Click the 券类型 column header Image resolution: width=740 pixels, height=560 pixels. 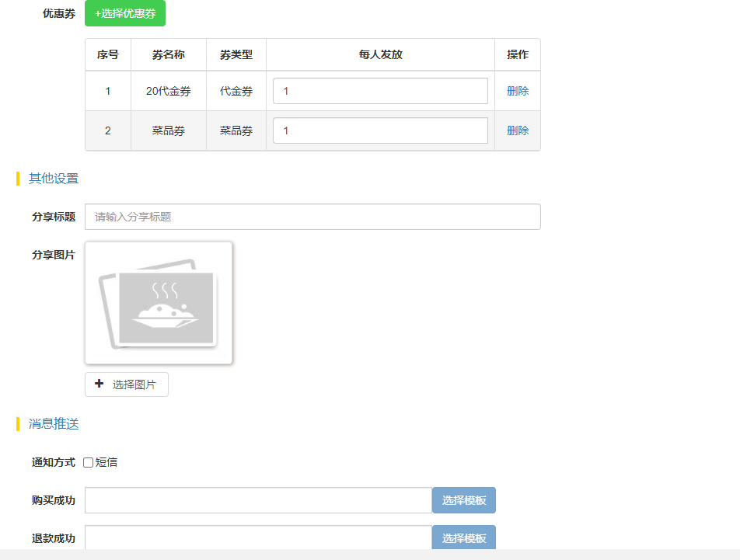click(236, 55)
